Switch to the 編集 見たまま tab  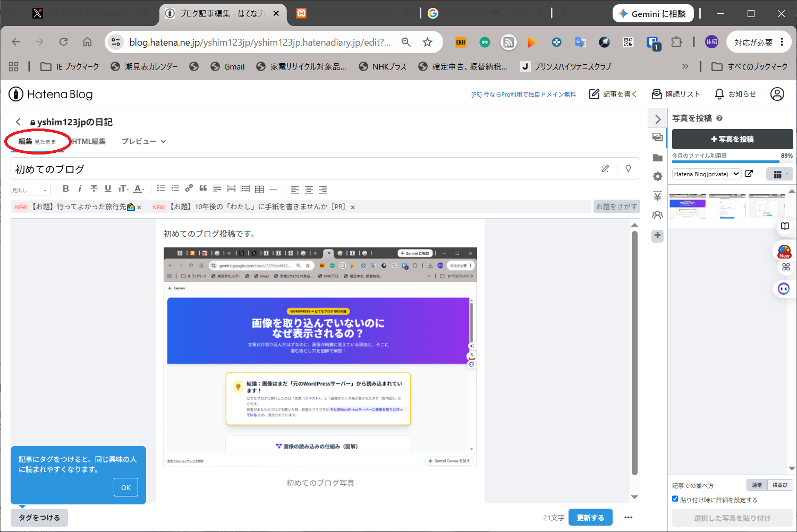pyautogui.click(x=37, y=142)
